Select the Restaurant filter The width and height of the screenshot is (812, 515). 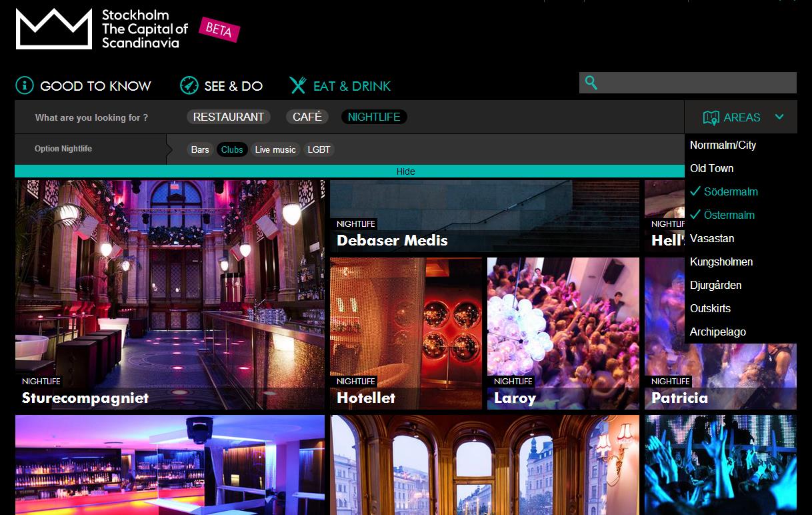(x=229, y=117)
